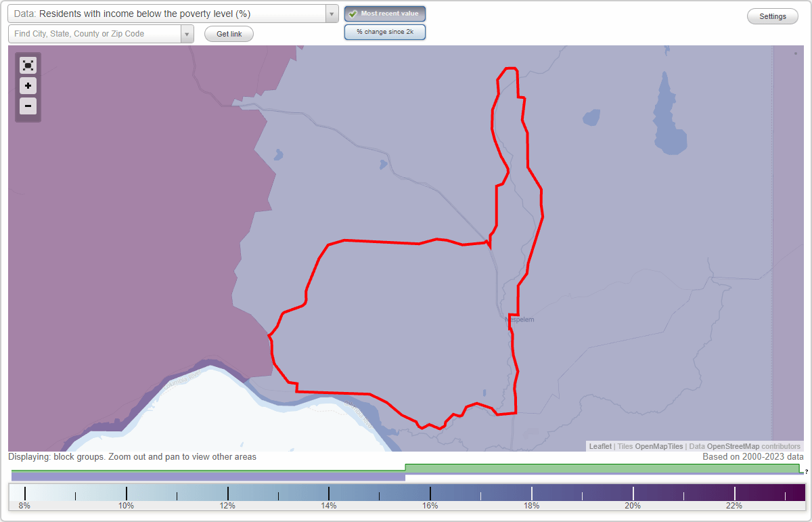Zoom out using the minus icon
812x522 pixels.
pyautogui.click(x=28, y=106)
